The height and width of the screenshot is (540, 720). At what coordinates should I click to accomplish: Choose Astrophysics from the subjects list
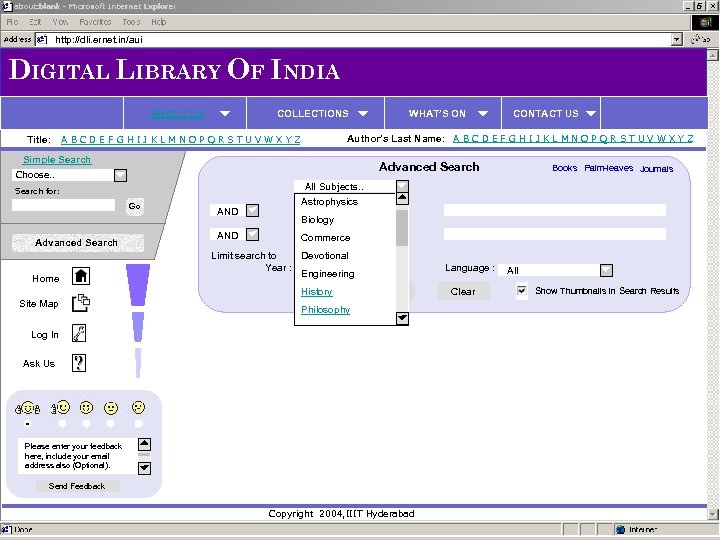[329, 202]
